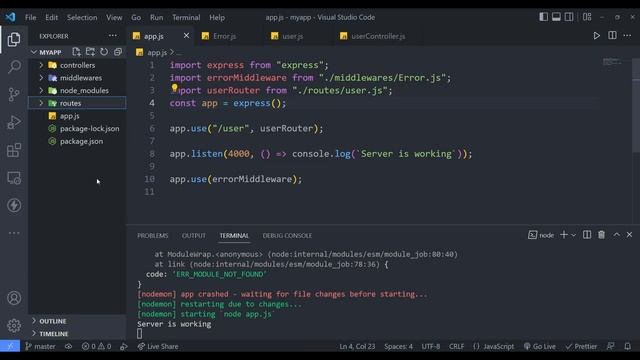Image resolution: width=640 pixels, height=360 pixels.
Task: Toggle the bottom panel layout icon
Action: pos(556,17)
